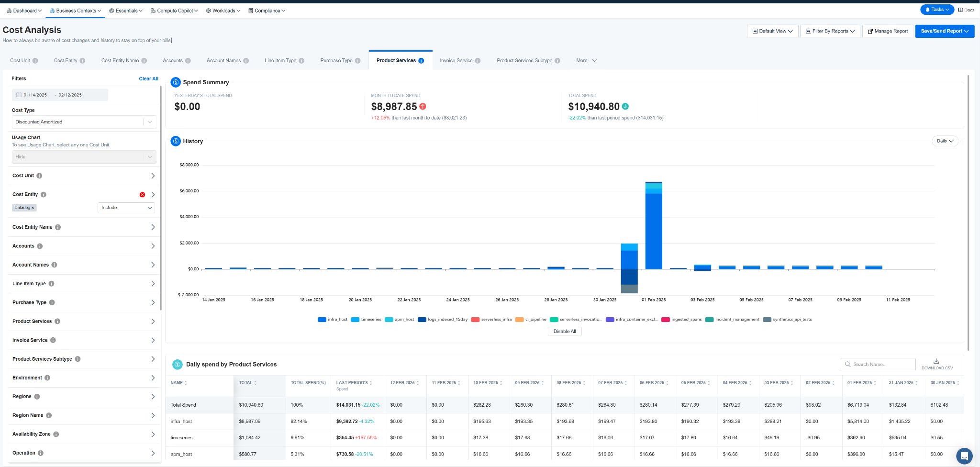The height and width of the screenshot is (467, 980).
Task: Click the Clear All filters link
Action: [148, 79]
